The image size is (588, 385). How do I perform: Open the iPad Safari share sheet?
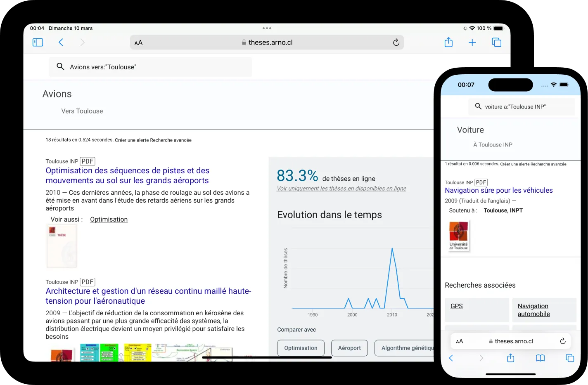[448, 43]
